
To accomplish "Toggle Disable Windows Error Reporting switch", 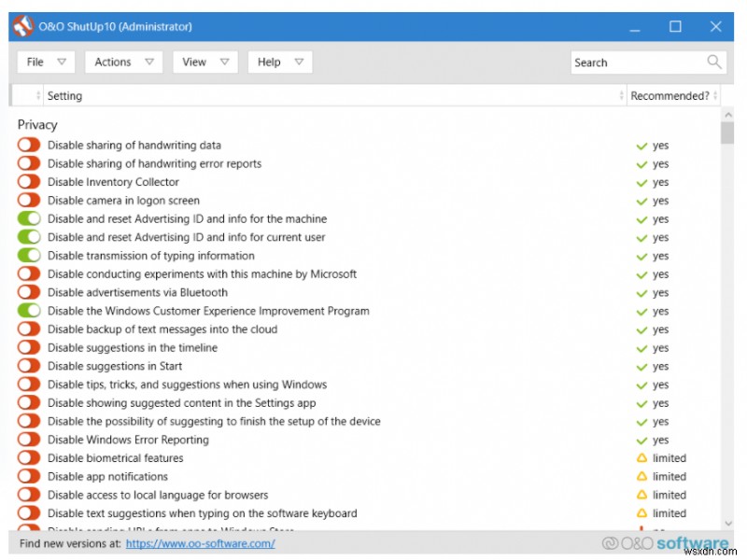I will pos(29,440).
